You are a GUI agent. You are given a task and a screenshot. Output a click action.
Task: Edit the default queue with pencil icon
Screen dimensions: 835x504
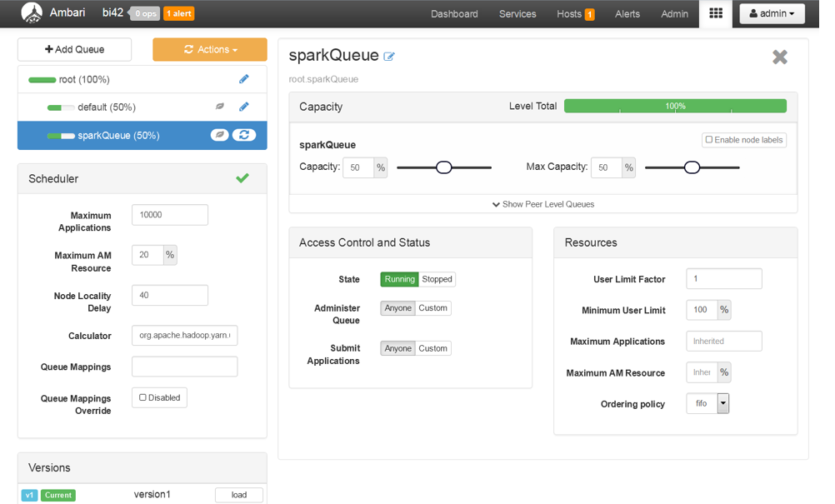pos(244,107)
